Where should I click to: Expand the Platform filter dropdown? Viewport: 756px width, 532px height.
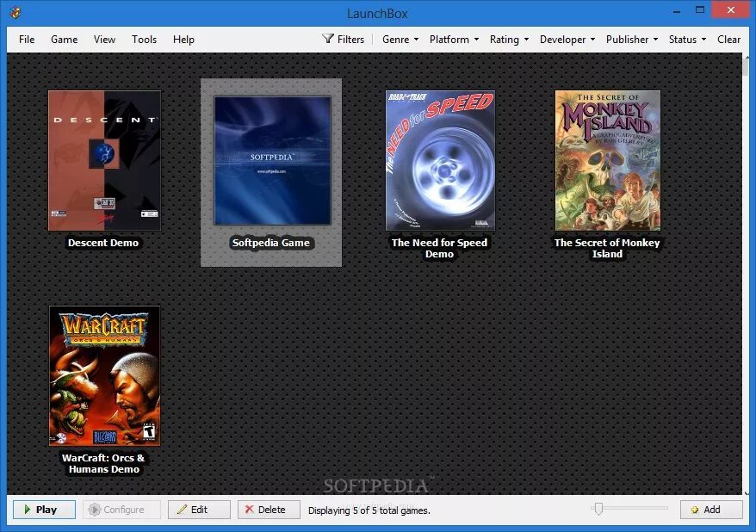pyautogui.click(x=454, y=40)
